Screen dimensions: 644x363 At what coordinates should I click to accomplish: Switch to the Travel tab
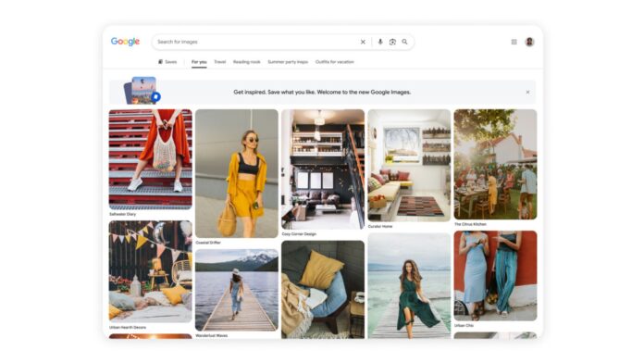coord(220,62)
